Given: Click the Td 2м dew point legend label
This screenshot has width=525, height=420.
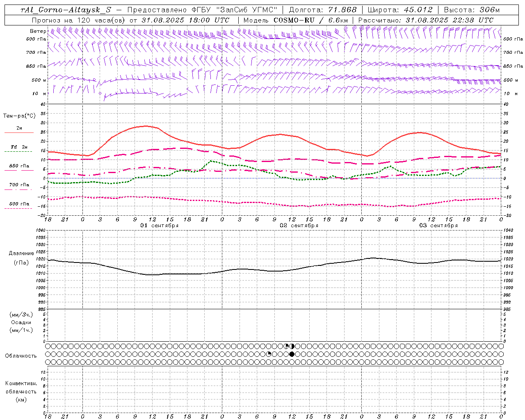Looking at the screenshot, I should click(x=19, y=147).
